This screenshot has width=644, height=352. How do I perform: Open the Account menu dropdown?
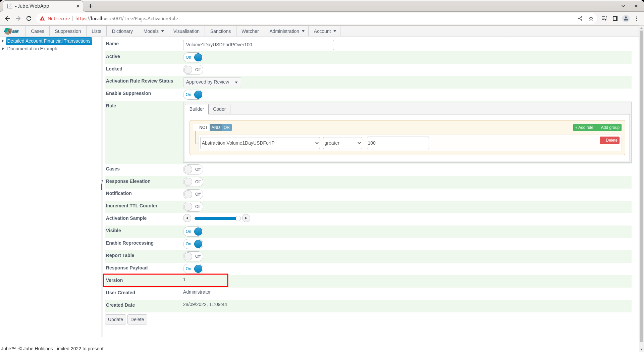tap(325, 31)
